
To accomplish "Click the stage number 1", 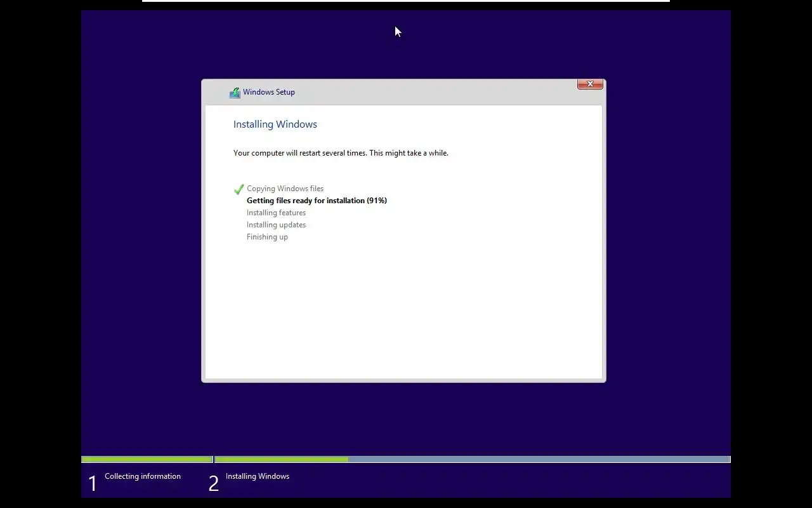I will pyautogui.click(x=93, y=484).
